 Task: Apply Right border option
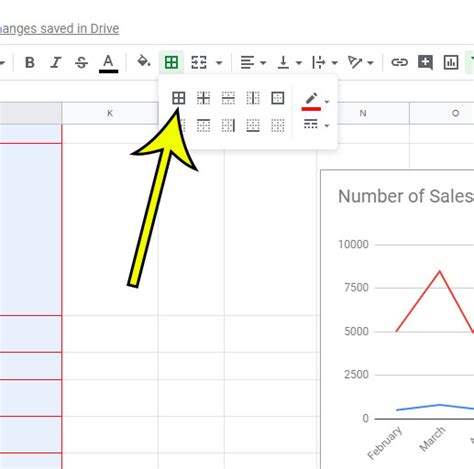pos(228,125)
